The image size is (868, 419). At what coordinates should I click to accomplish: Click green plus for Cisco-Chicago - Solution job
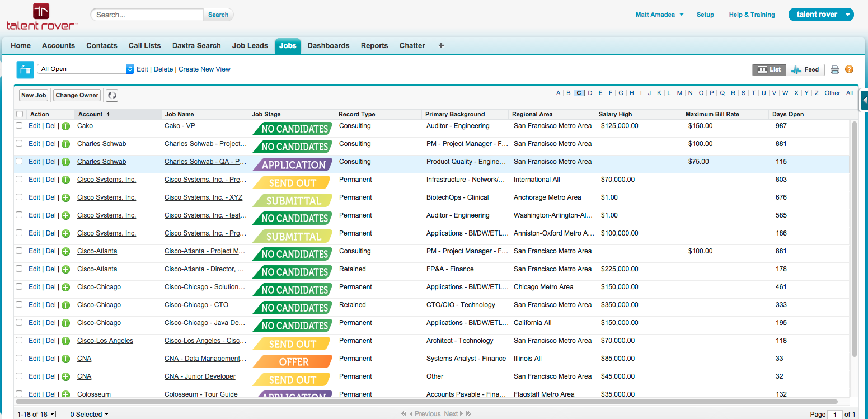coord(65,288)
